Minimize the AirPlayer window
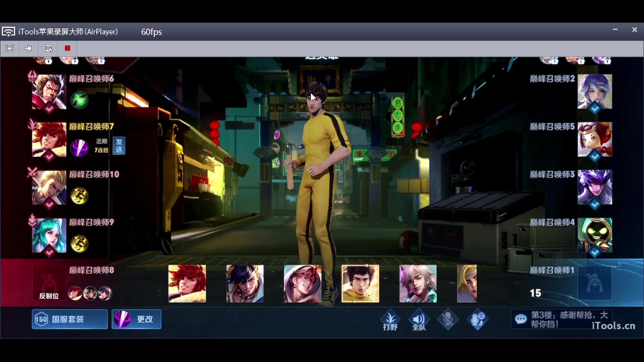The width and height of the screenshot is (644, 362). tap(615, 30)
